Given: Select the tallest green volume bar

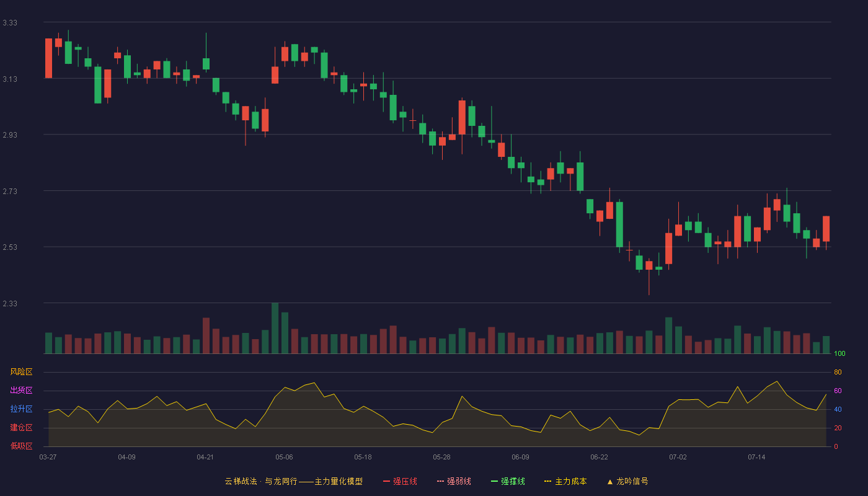Looking at the screenshot, I should point(275,329).
